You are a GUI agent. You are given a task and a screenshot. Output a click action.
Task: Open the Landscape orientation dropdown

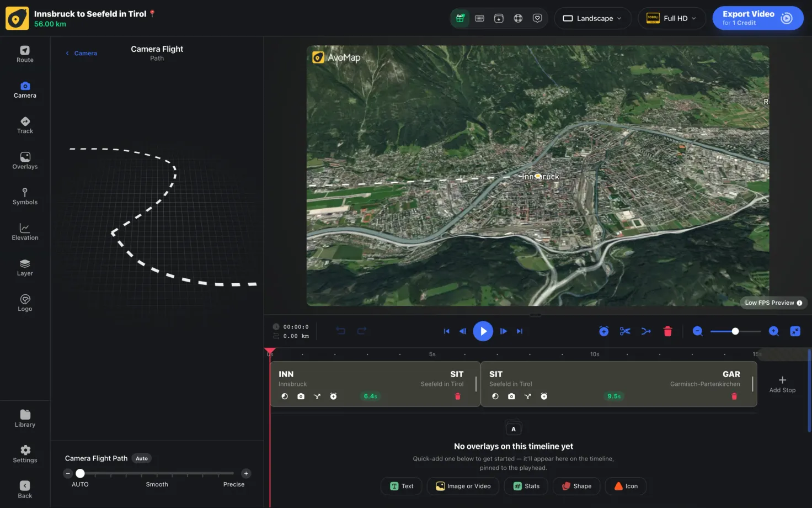(x=592, y=18)
